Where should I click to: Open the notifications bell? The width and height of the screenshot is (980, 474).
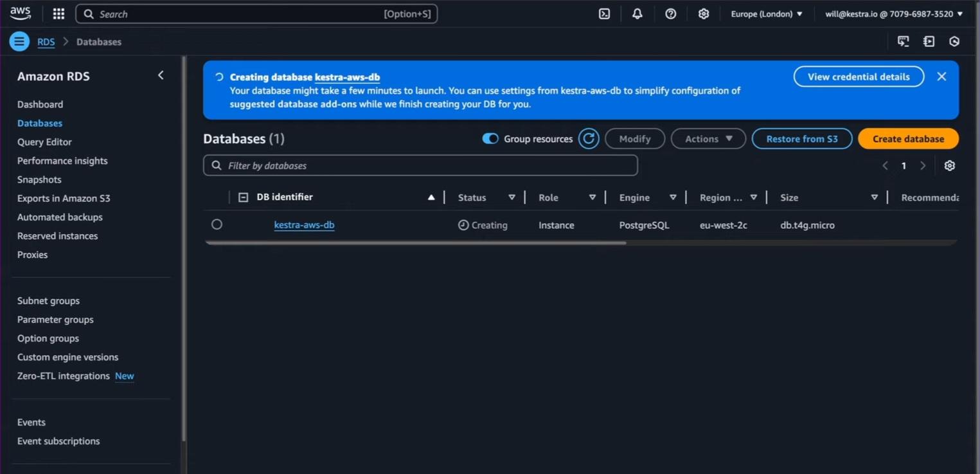click(x=637, y=14)
